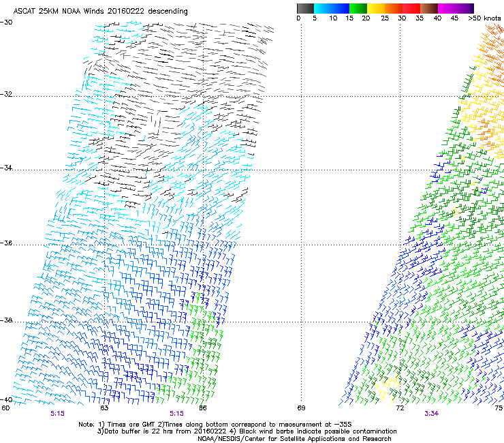The width and height of the screenshot is (504, 443).
Task: Select the yellow 20-25 knots legend color
Action: [x=377, y=8]
